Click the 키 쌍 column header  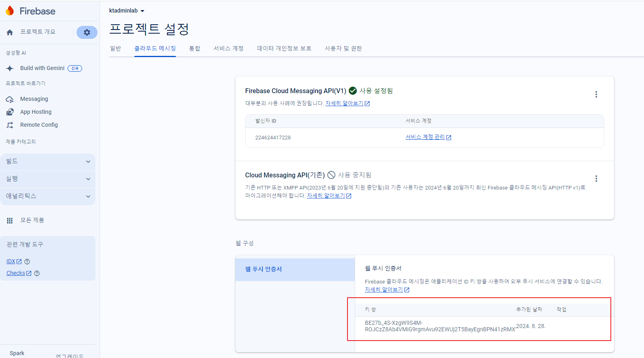point(371,310)
